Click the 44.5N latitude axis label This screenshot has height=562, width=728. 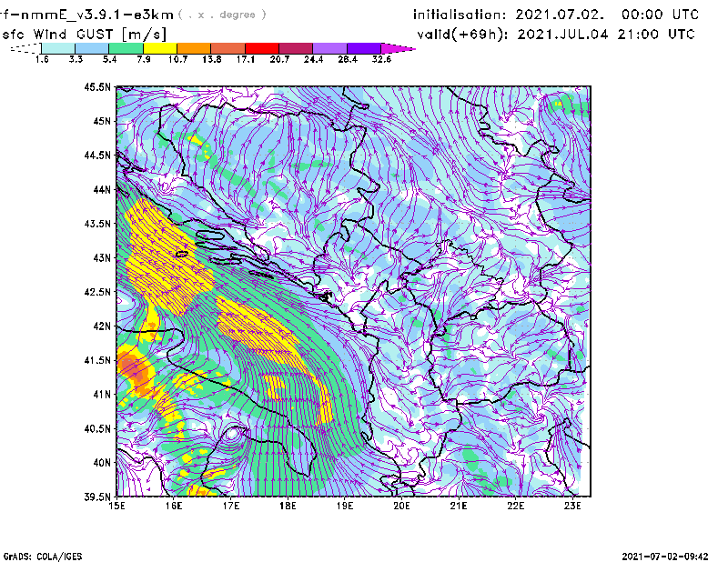pyautogui.click(x=97, y=155)
